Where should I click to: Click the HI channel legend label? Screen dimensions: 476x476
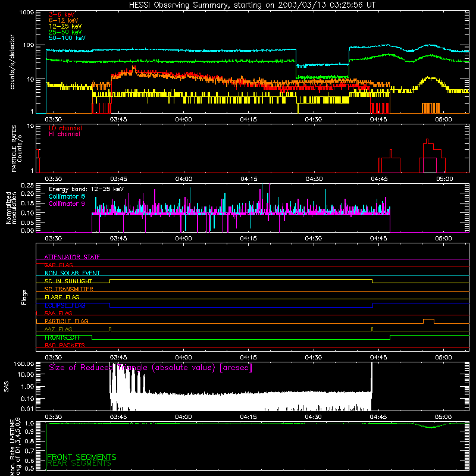[64, 134]
